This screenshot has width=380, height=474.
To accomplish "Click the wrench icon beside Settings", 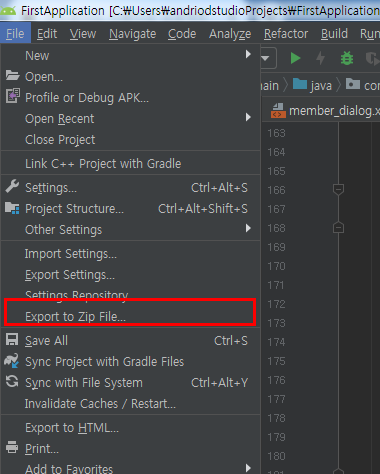I will (12, 186).
